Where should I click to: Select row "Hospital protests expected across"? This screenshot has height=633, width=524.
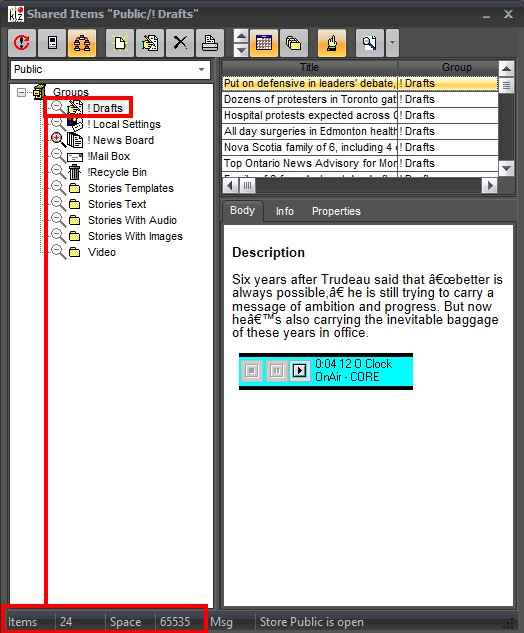[x=360, y=115]
